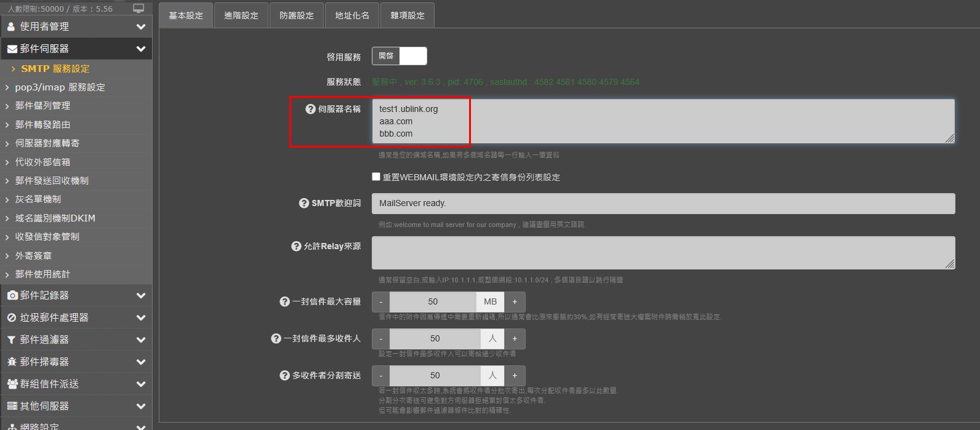Increase 一封信件最大容量 with plus button
This screenshot has width=980, height=430.
[x=515, y=301]
